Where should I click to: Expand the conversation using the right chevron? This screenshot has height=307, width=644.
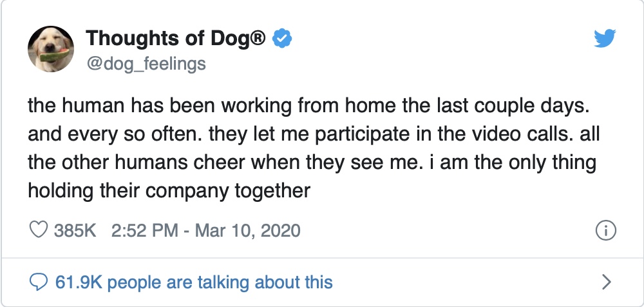[605, 281]
